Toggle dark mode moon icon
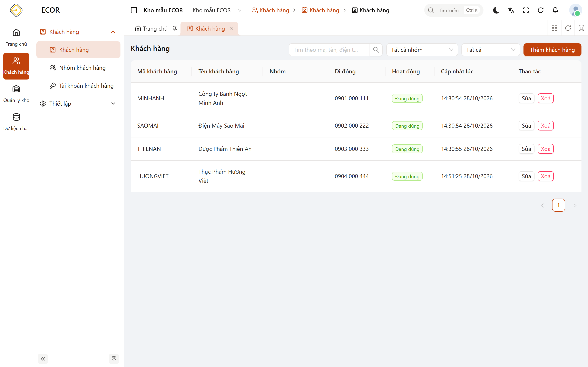 pyautogui.click(x=496, y=10)
